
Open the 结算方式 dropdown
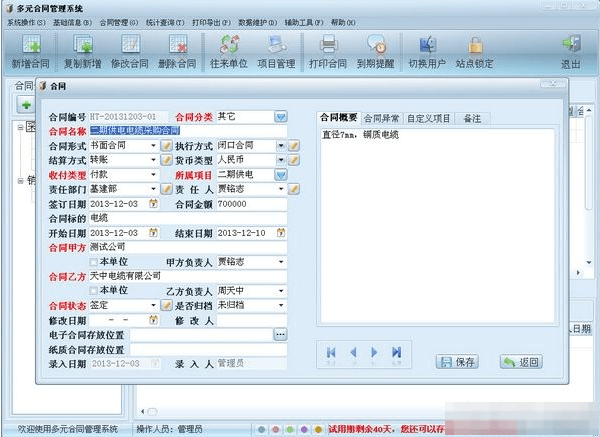pyautogui.click(x=153, y=160)
